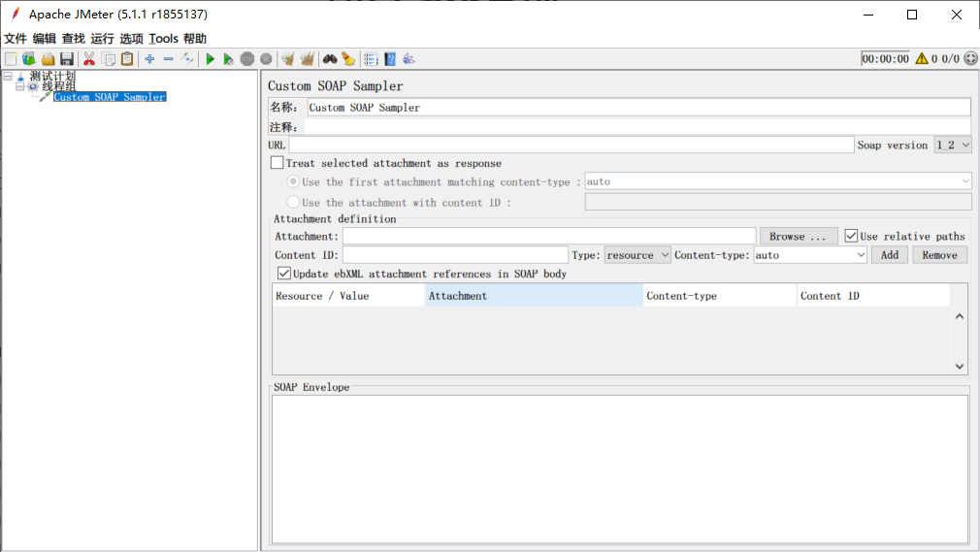The height and width of the screenshot is (552, 980).
Task: Click the green Start test toolbar icon
Action: click(x=210, y=59)
